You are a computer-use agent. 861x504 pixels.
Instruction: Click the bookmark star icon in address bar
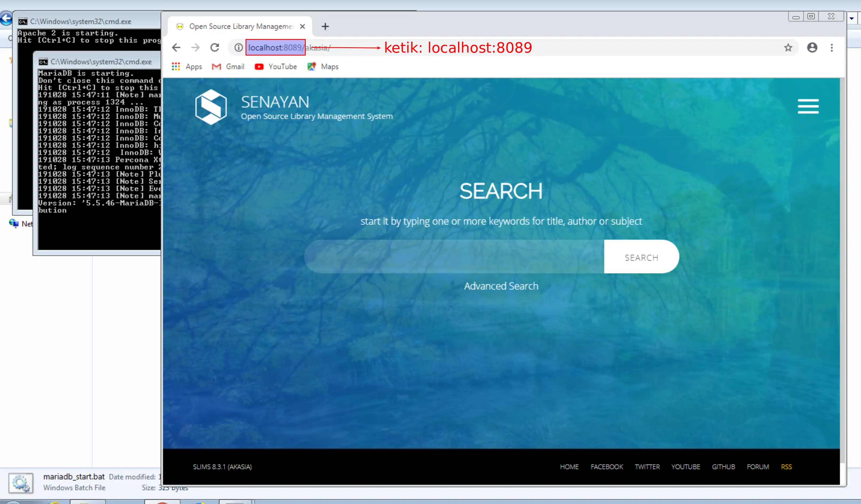point(790,47)
